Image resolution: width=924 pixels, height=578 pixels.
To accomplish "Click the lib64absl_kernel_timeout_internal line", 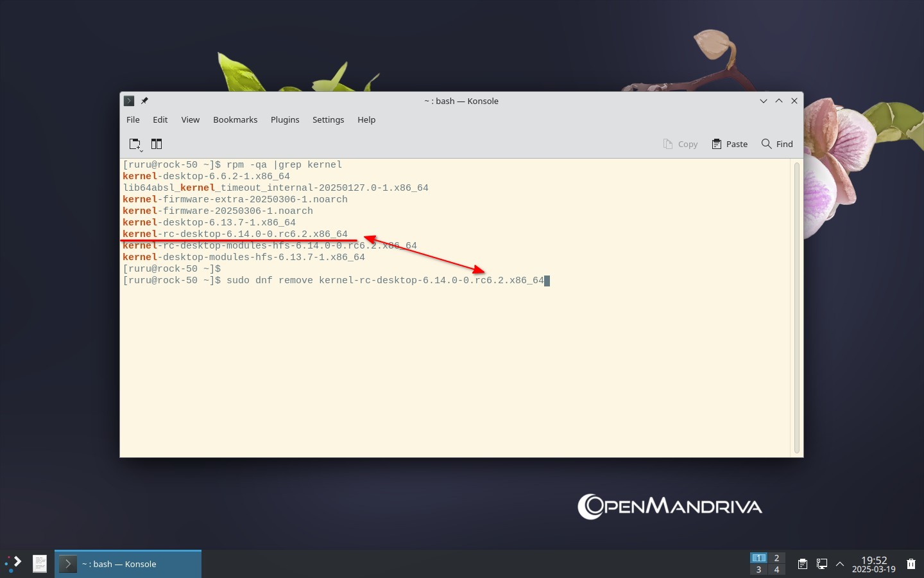I will pyautogui.click(x=275, y=188).
